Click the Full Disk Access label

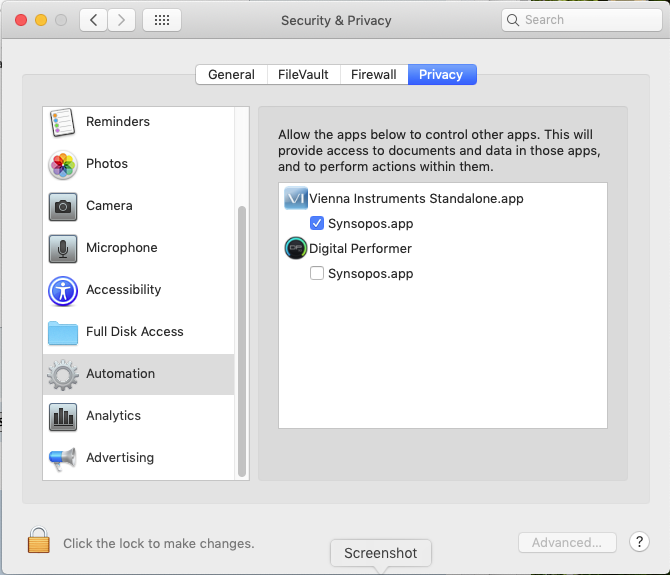click(135, 332)
